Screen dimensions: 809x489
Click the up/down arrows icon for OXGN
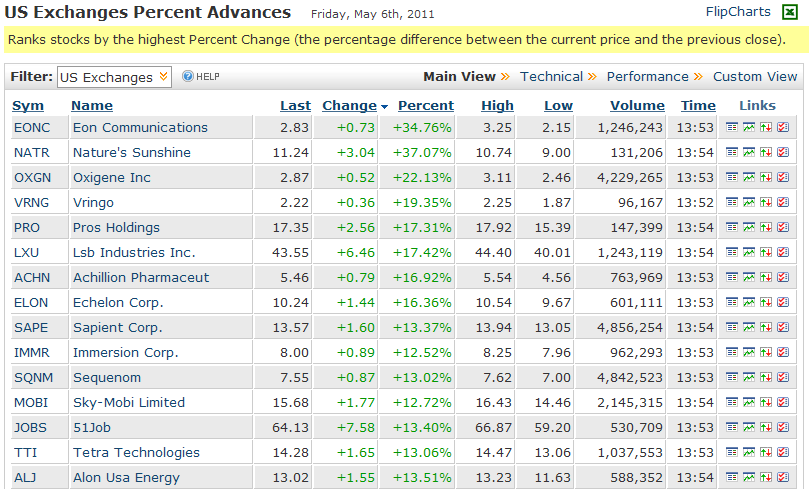click(765, 177)
